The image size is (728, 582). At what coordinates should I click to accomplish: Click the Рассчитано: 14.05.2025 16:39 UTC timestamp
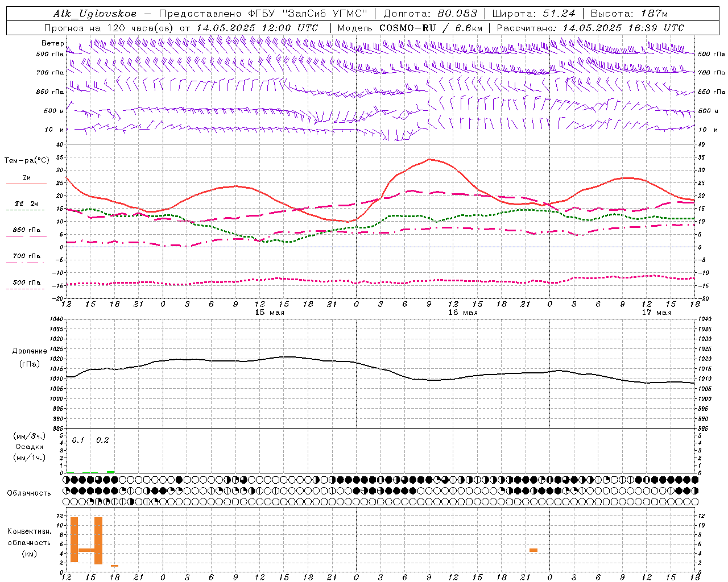590,28
